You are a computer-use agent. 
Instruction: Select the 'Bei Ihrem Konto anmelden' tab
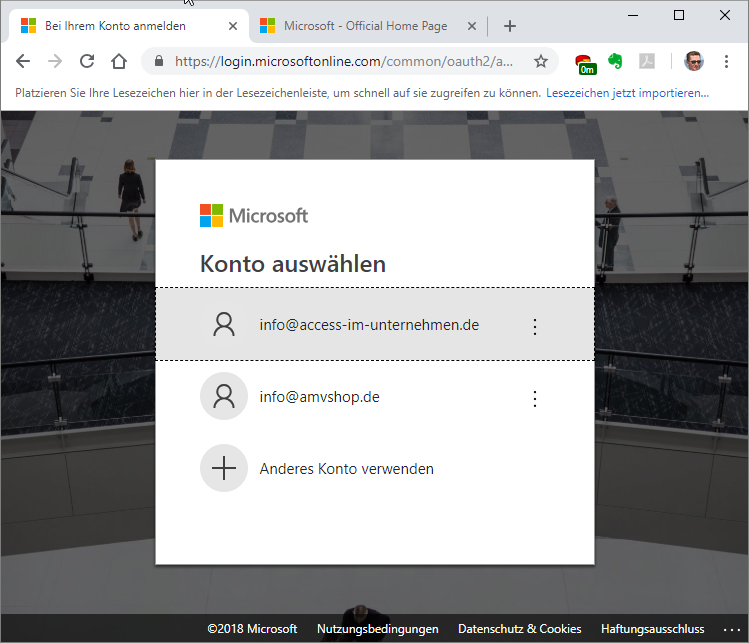(129, 26)
